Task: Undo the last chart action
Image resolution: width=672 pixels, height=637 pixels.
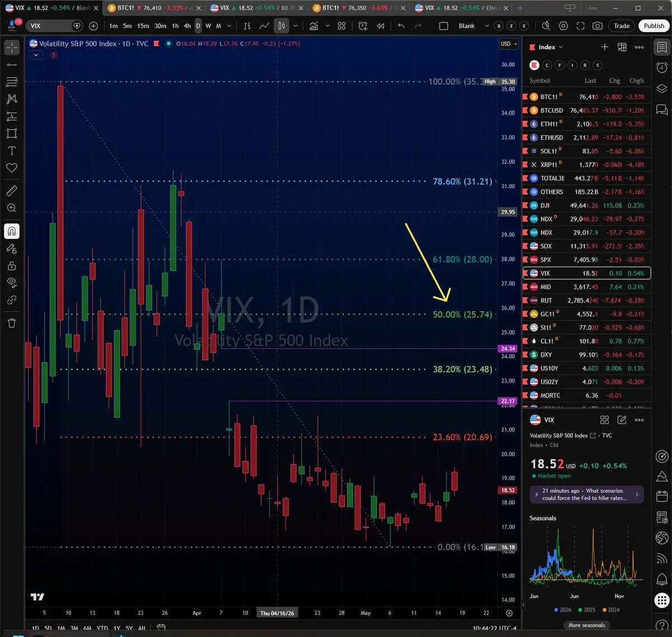Action: pos(401,26)
